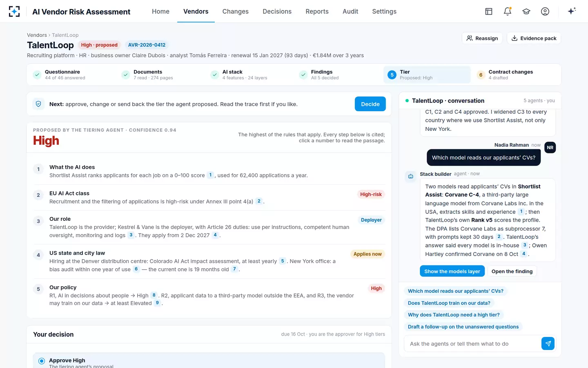The height and width of the screenshot is (368, 588).
Task: Open the notifications bell
Action: (x=508, y=11)
